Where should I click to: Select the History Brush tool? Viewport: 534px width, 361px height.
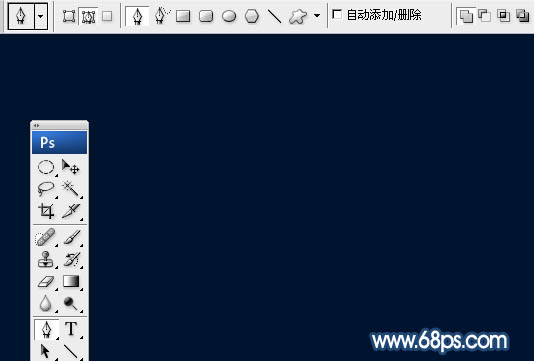pyautogui.click(x=72, y=260)
